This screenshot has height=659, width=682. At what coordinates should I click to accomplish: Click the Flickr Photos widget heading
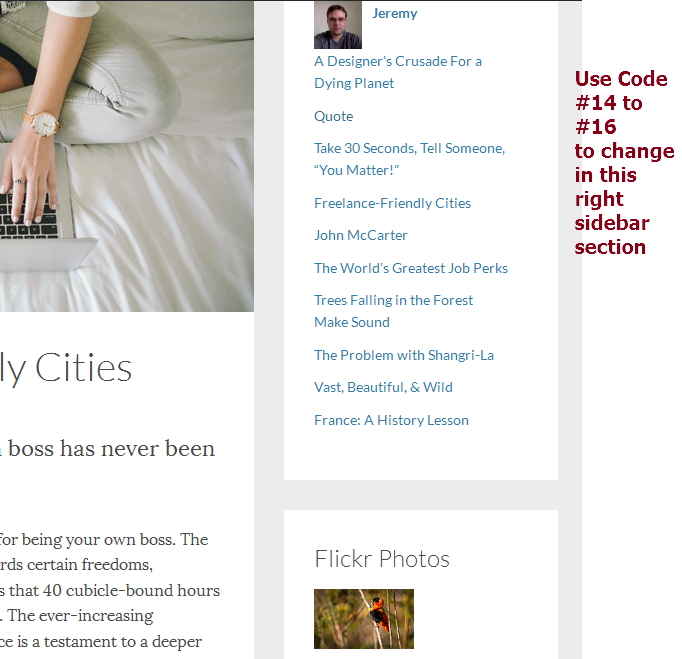coord(381,559)
